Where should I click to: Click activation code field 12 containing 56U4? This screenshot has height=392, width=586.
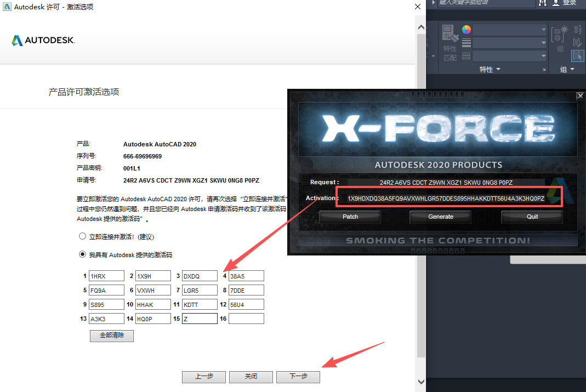(246, 304)
